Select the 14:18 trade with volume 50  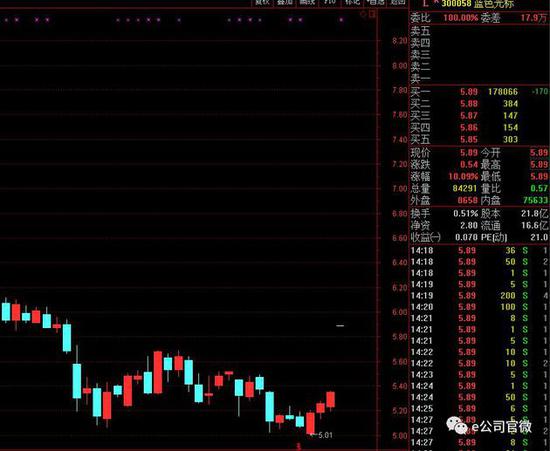[479, 262]
